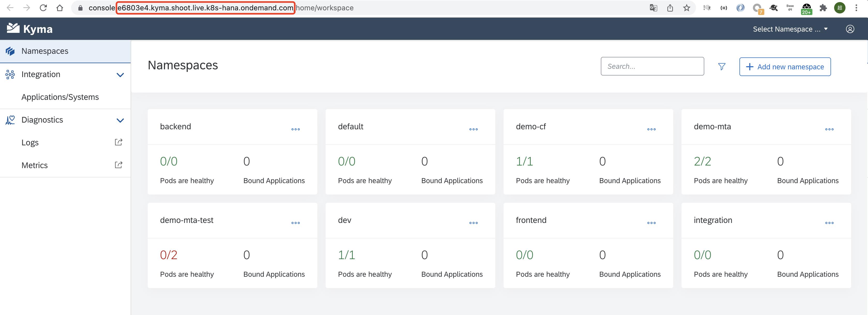Click the Base64 extension icon
The width and height of the screenshot is (868, 315).
click(790, 8)
